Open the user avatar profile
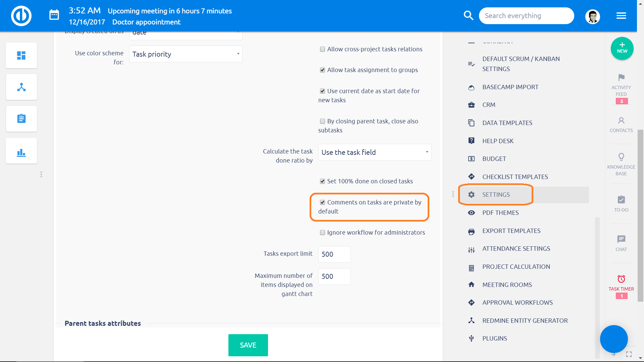The width and height of the screenshot is (644, 362). point(593,16)
